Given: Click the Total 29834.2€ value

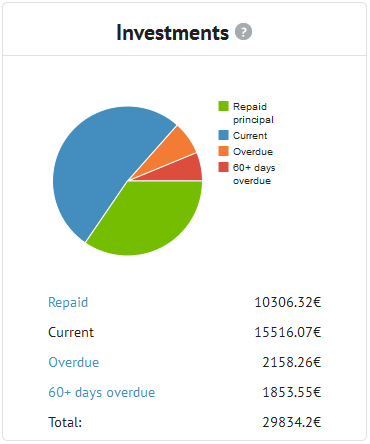Looking at the screenshot, I should [292, 422].
